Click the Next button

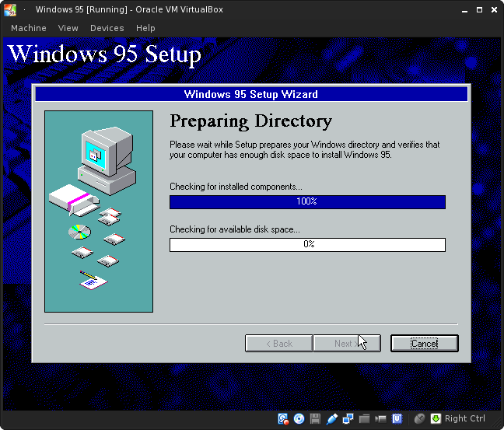click(x=347, y=344)
